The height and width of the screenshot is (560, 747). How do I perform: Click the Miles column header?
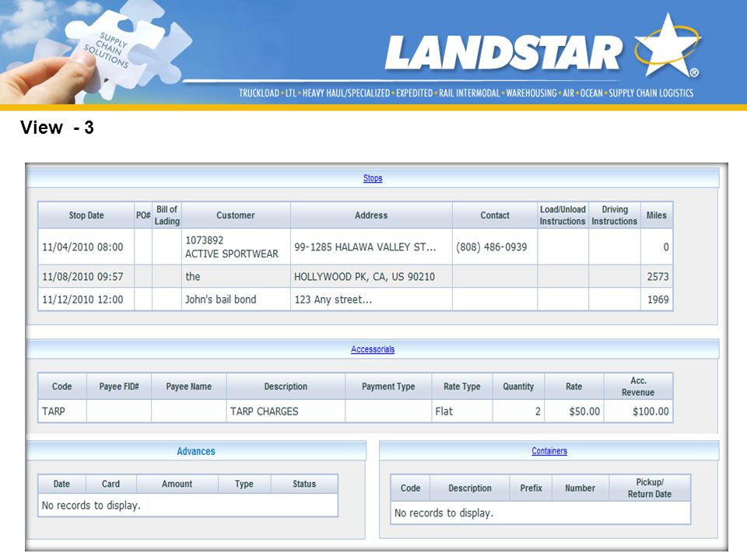pos(657,215)
